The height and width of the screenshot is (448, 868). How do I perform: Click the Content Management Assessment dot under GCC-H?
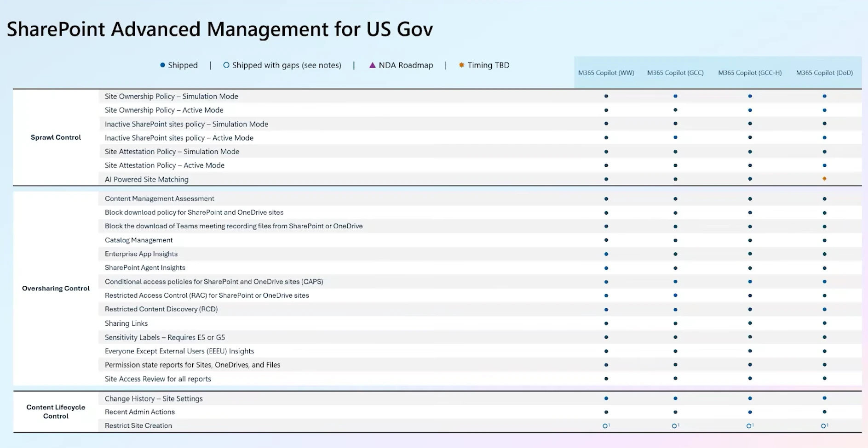click(750, 199)
